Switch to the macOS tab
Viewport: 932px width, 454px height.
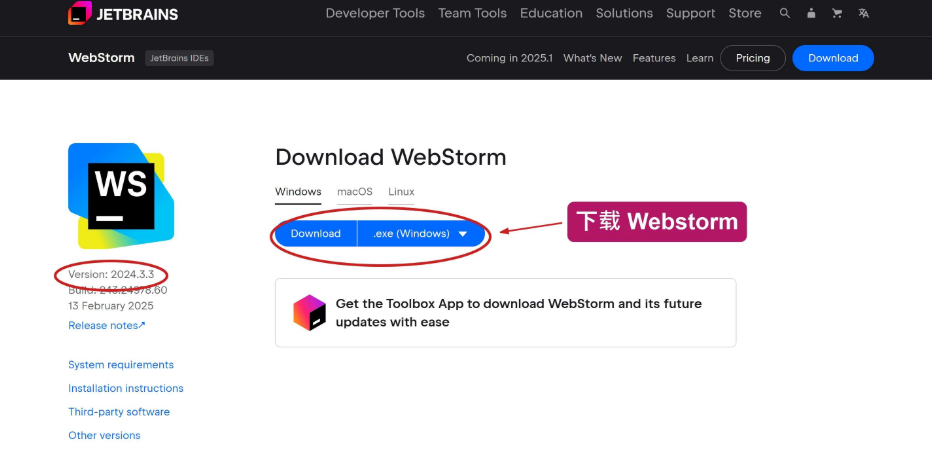(x=355, y=192)
